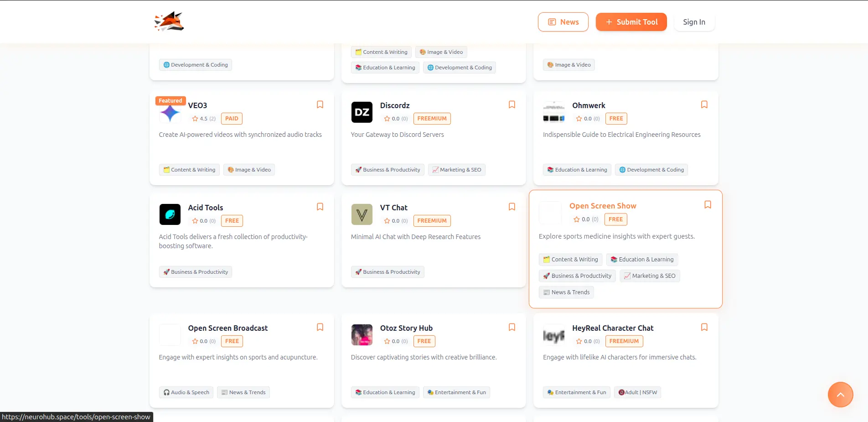Viewport: 868px width, 422px height.
Task: Select top-middle Development & Coding tag
Action: pyautogui.click(x=460, y=68)
